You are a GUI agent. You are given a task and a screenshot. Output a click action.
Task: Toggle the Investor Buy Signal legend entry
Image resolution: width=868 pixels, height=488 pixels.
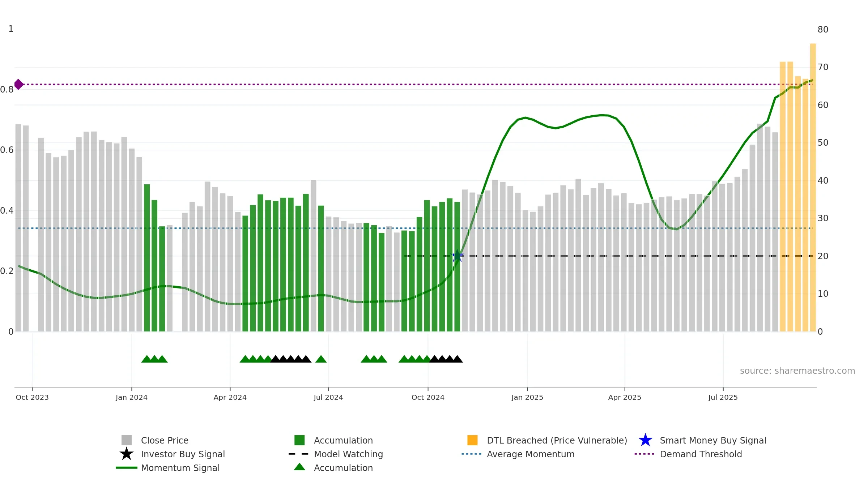172,454
